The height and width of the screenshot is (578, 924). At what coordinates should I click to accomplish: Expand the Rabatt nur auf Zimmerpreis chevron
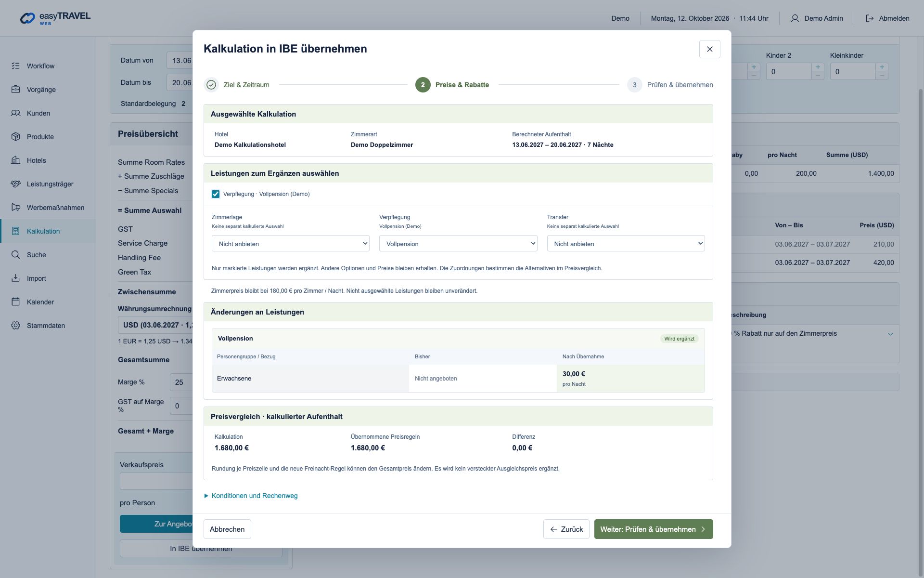point(890,334)
